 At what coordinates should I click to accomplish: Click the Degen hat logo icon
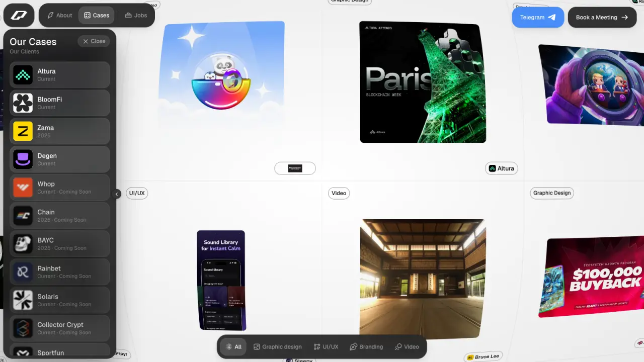(x=23, y=159)
